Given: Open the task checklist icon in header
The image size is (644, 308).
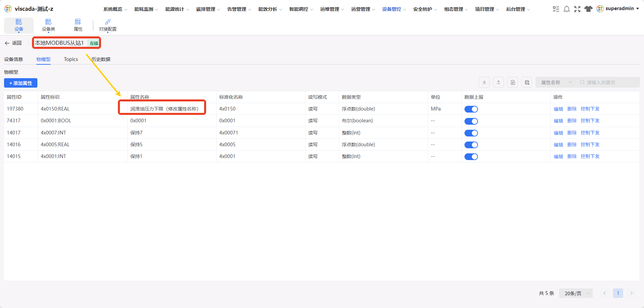Looking at the screenshot, I should click(556, 9).
